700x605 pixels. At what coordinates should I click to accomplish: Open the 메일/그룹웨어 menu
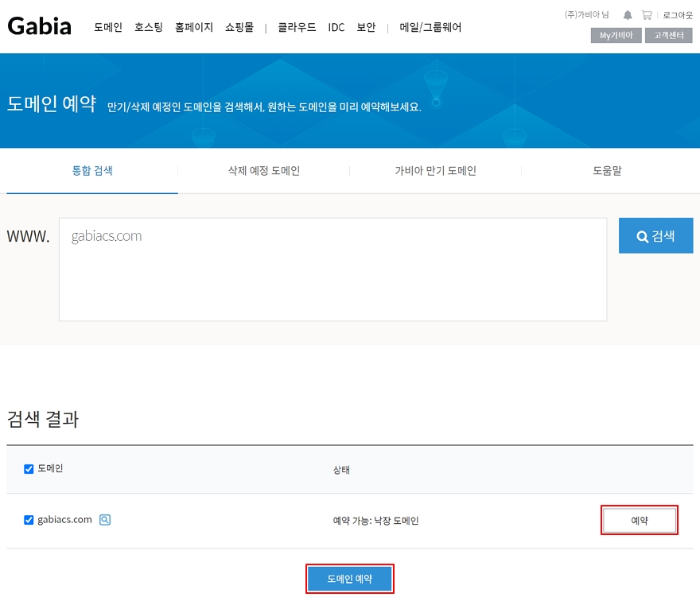pos(430,27)
